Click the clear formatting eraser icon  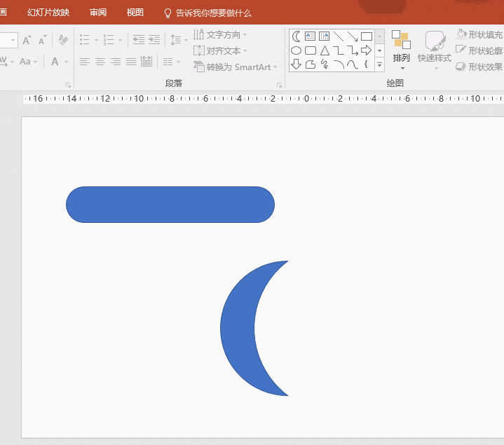click(x=63, y=40)
